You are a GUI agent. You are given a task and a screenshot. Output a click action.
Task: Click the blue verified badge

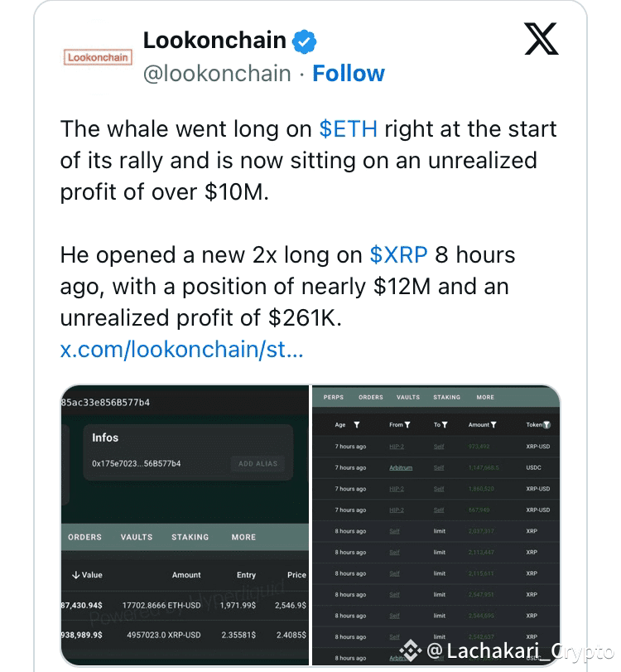pos(306,40)
